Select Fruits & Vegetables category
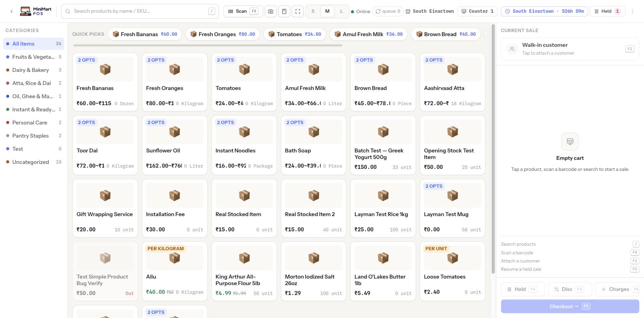 click(x=34, y=57)
